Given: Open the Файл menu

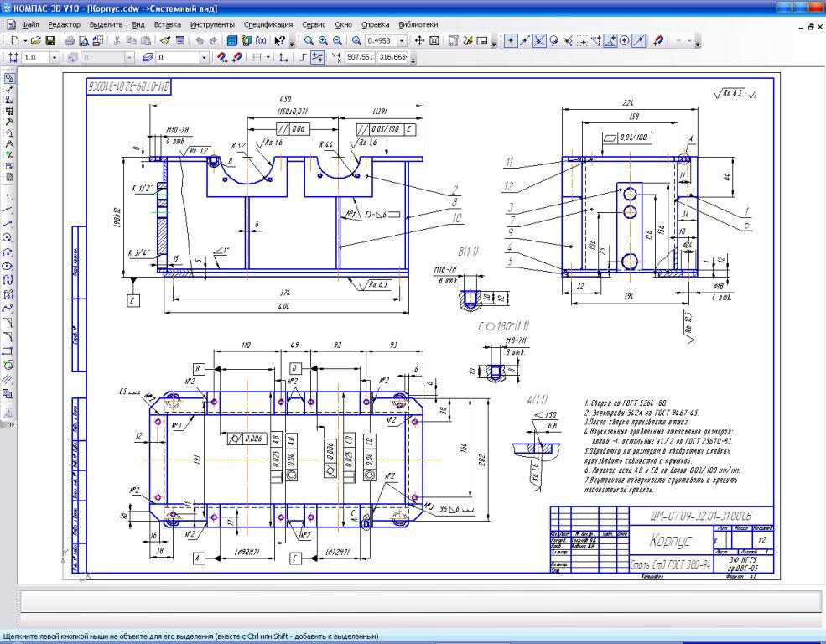Looking at the screenshot, I should pyautogui.click(x=30, y=25).
